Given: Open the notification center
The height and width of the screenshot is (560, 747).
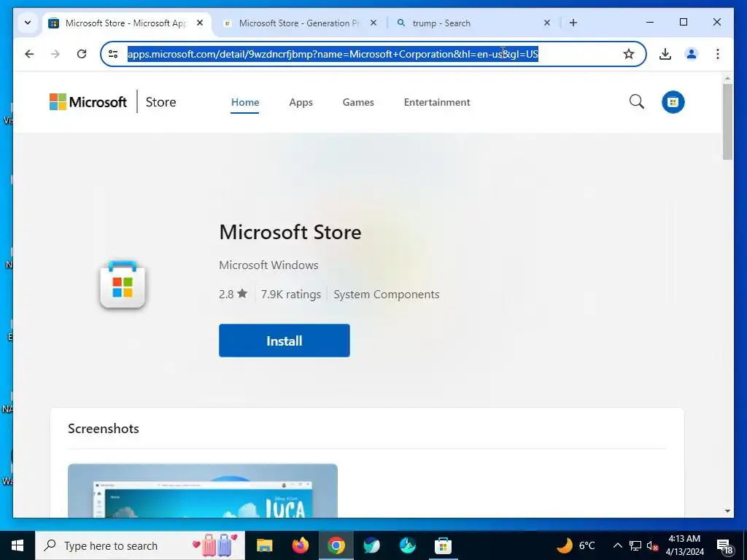Looking at the screenshot, I should click(x=724, y=545).
